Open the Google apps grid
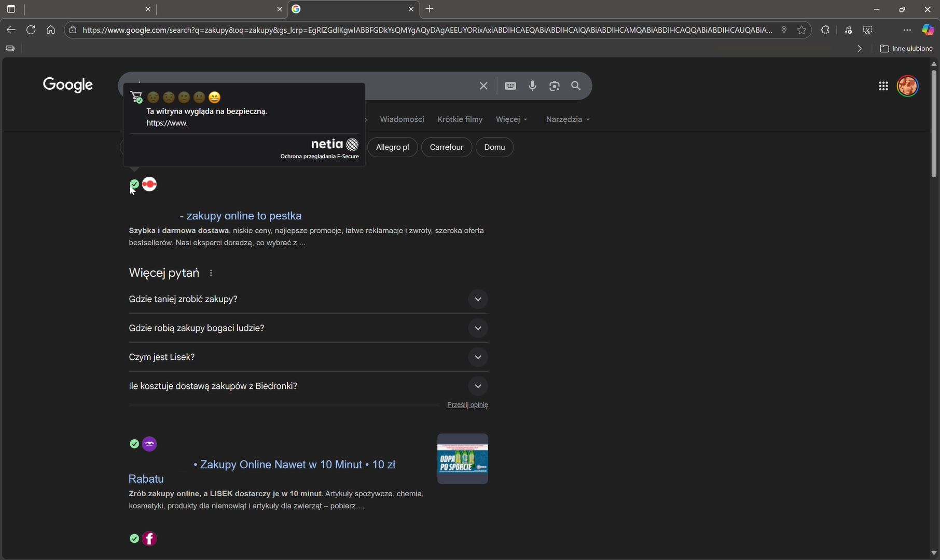Viewport: 940px width, 560px height. pos(883,86)
